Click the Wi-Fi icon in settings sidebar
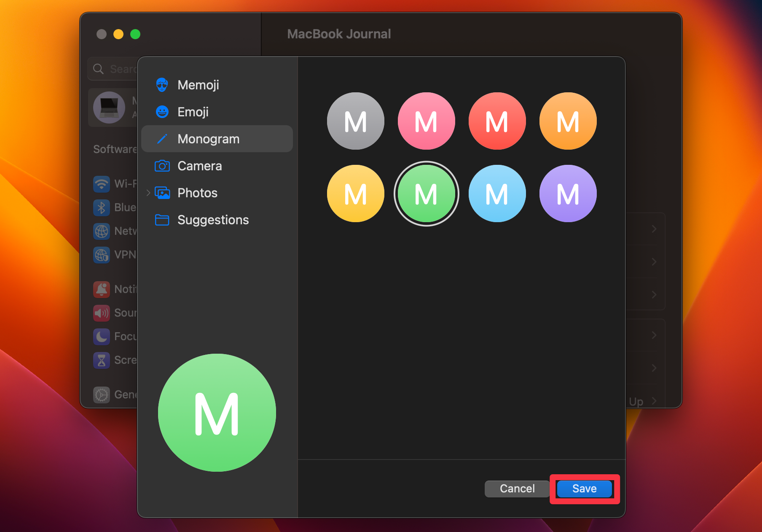762x532 pixels. pos(101,184)
